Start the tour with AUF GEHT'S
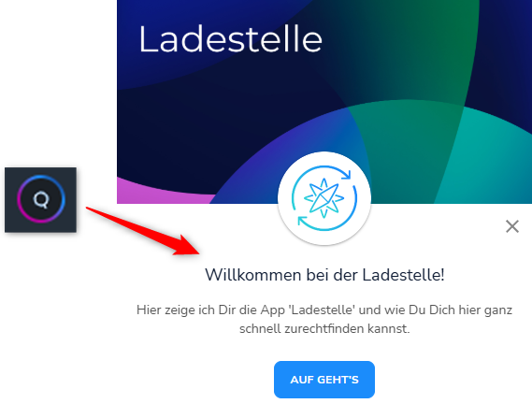Image resolution: width=532 pixels, height=418 pixels. pyautogui.click(x=324, y=380)
